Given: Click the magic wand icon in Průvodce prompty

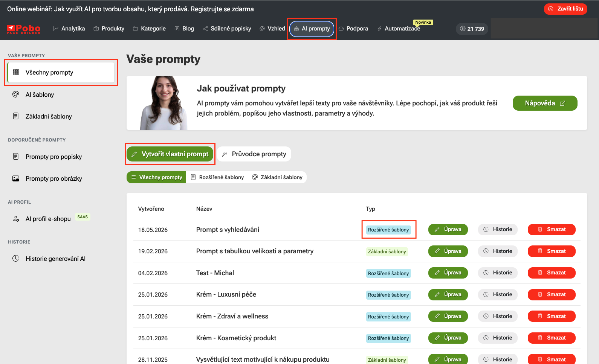Looking at the screenshot, I should click(225, 154).
